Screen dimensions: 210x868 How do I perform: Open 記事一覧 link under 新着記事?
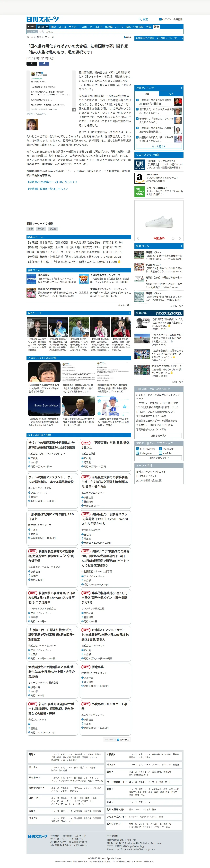coord(177,382)
